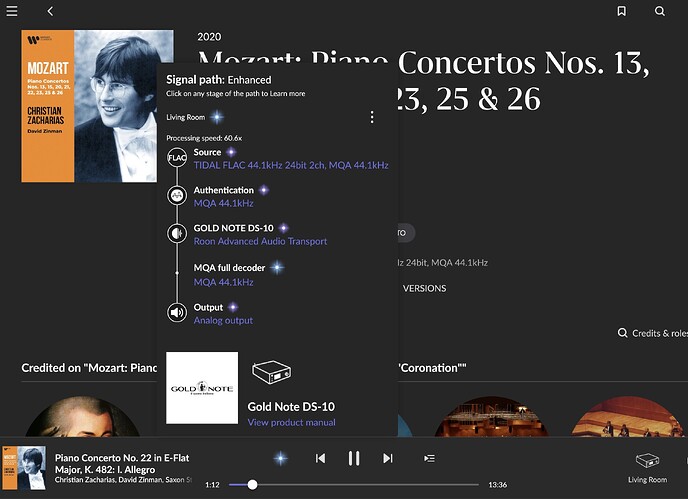Open the hamburger navigation menu
The width and height of the screenshot is (688, 499).
12,11
